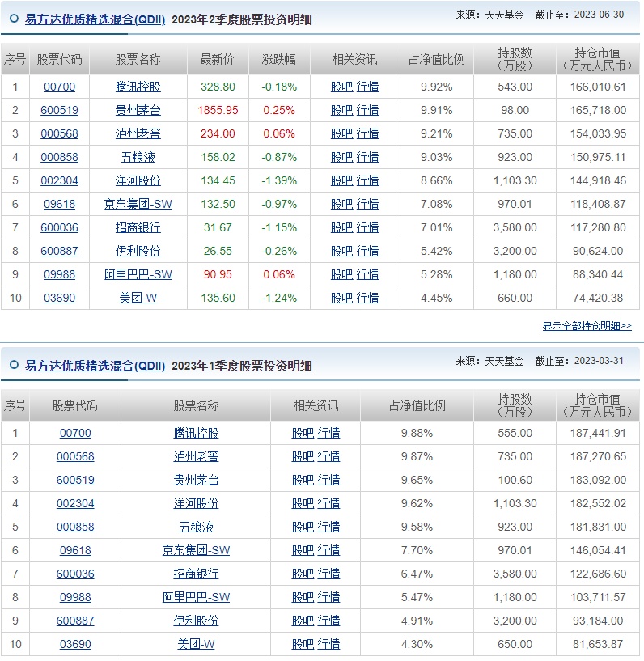Open 股吧 for 腾讯控股 in the Q1 table
The image size is (644, 661).
[303, 433]
